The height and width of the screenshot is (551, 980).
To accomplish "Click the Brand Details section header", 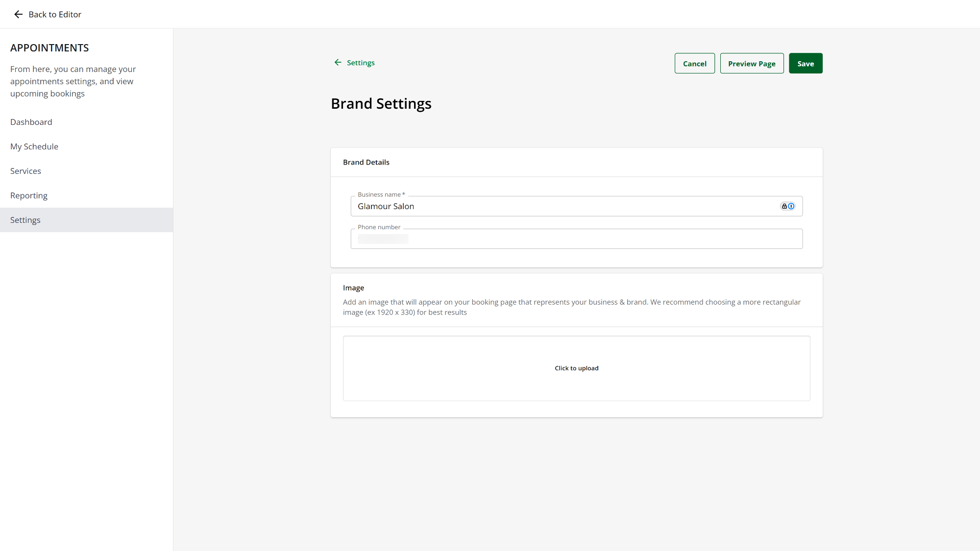I will tap(366, 162).
